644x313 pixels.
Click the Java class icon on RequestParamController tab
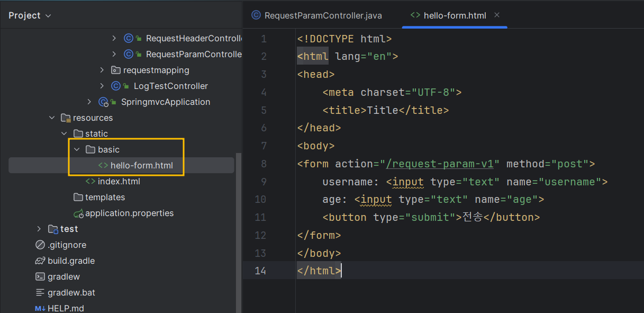pyautogui.click(x=256, y=15)
